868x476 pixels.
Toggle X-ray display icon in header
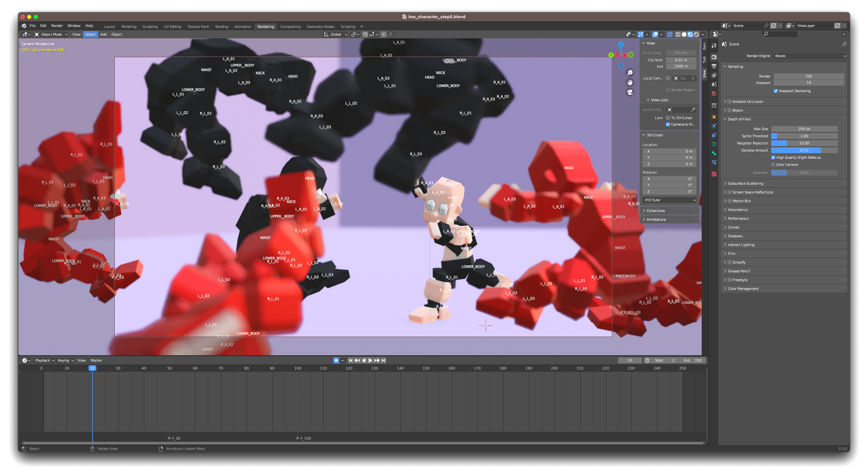coord(670,34)
